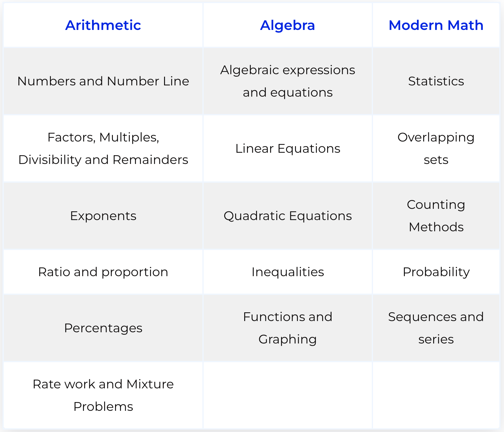Select the Numbers and Number Line cell

[x=103, y=81]
